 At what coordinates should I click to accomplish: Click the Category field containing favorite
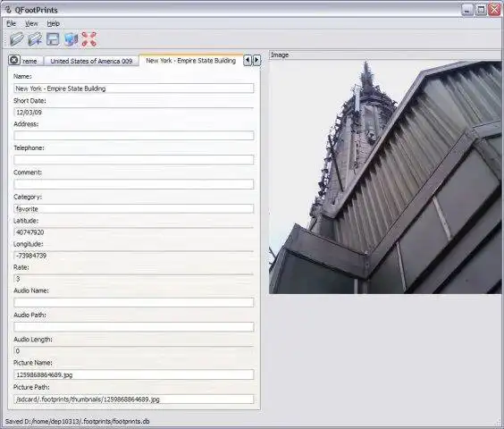tap(134, 209)
